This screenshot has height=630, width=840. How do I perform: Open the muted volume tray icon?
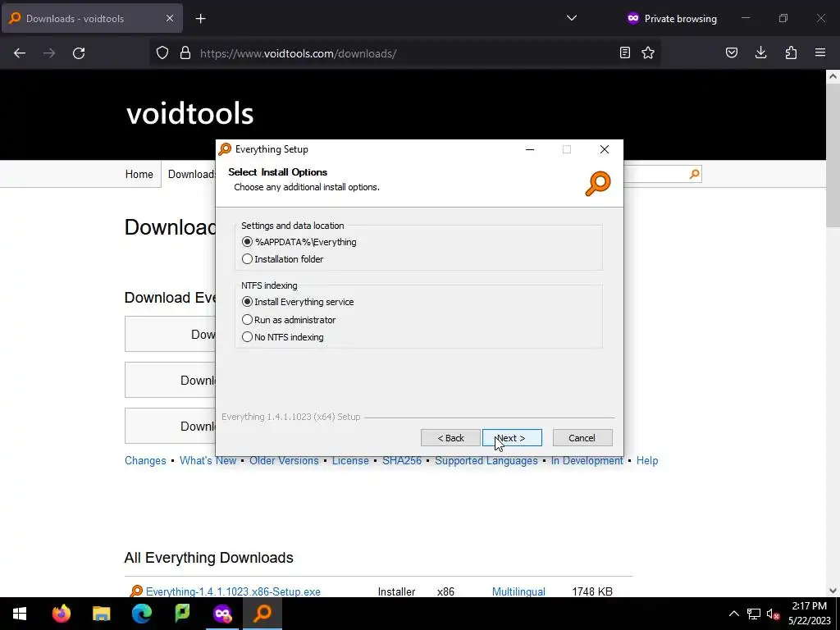coord(773,614)
